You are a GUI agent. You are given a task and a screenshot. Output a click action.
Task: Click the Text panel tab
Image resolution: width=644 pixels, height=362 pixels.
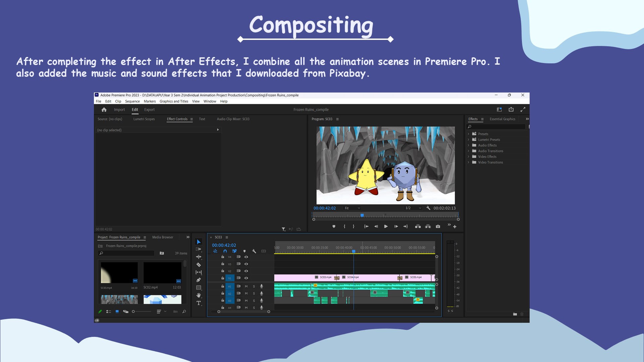pos(202,119)
